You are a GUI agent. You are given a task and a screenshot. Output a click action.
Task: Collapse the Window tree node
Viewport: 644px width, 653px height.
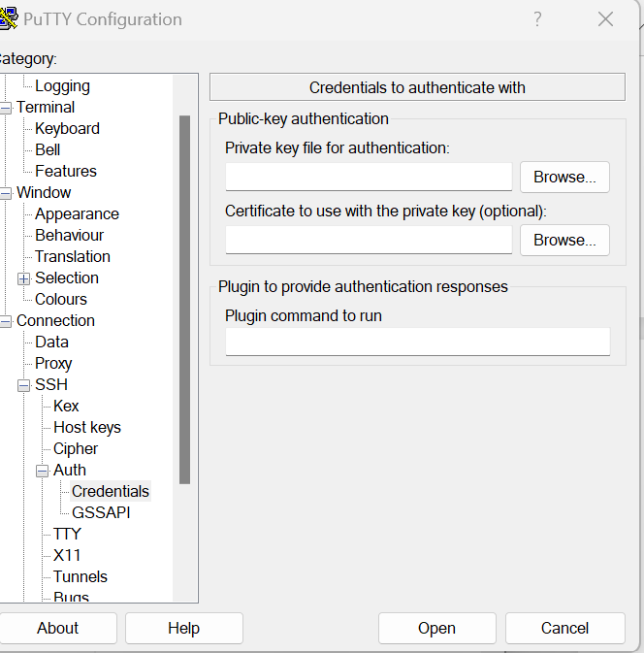coord(6,193)
